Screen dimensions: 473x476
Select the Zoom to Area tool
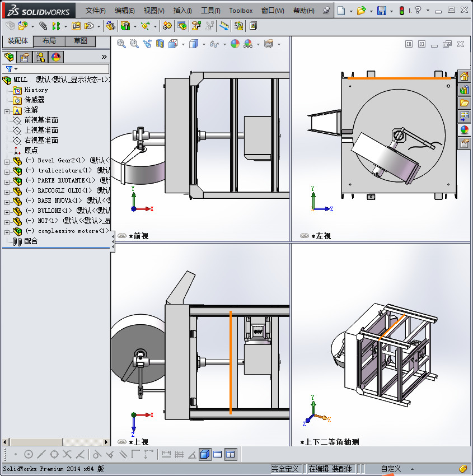134,44
